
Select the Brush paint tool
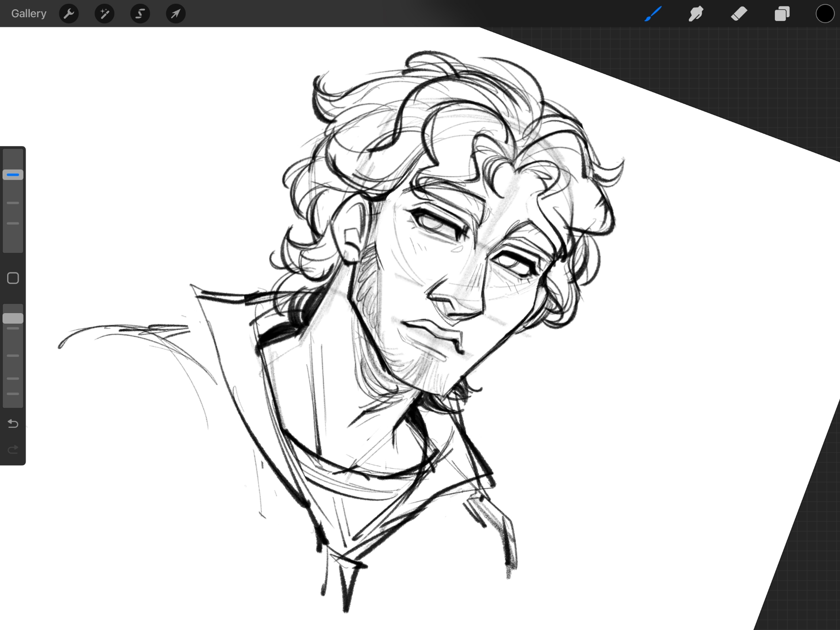[653, 13]
